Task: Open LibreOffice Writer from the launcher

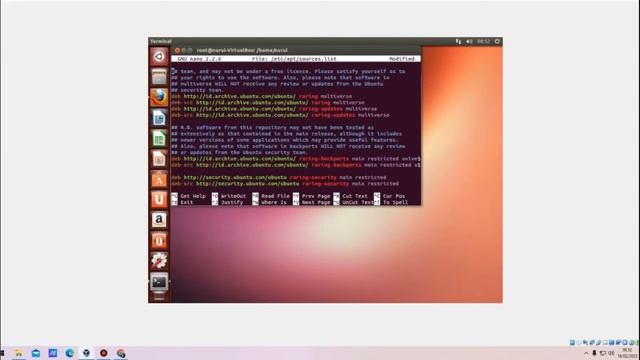Action: coord(159,118)
